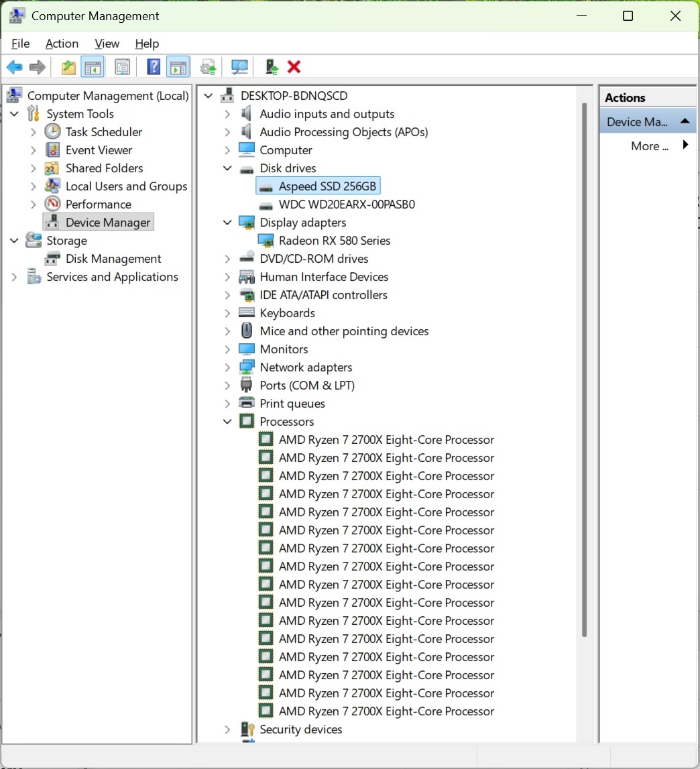Click the Task Scheduler clock icon

coord(52,131)
